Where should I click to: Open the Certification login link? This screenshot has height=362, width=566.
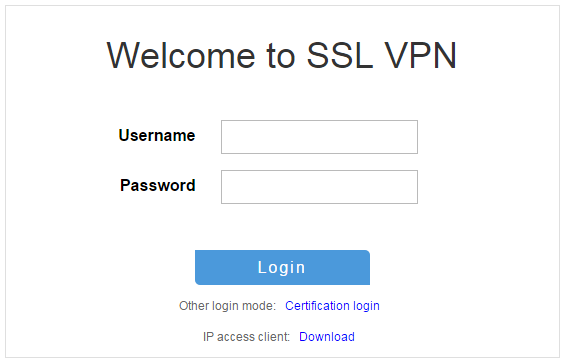coord(332,306)
